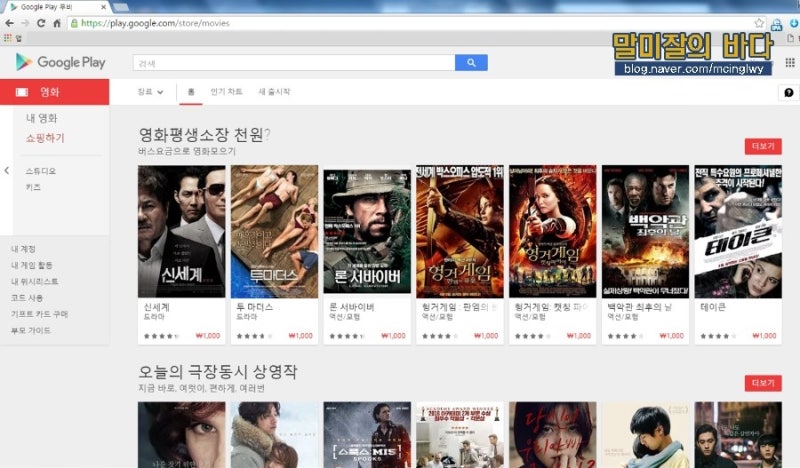Viewport: 800px width, 468px height.
Task: Click the browser forward arrow
Action: point(25,23)
